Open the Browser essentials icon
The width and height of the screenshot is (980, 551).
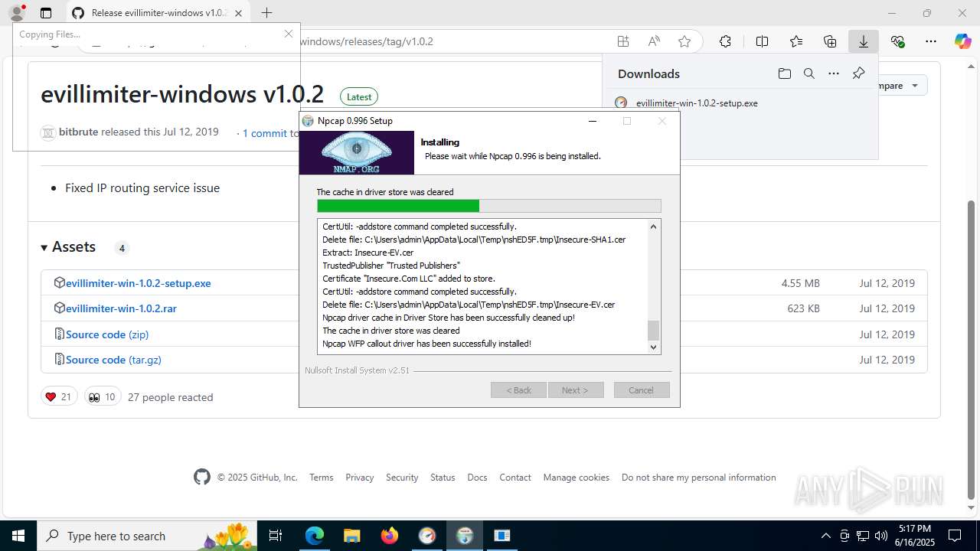898,41
